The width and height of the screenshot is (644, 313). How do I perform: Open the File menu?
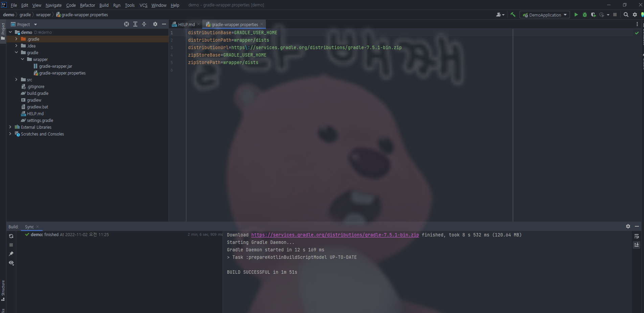point(14,5)
